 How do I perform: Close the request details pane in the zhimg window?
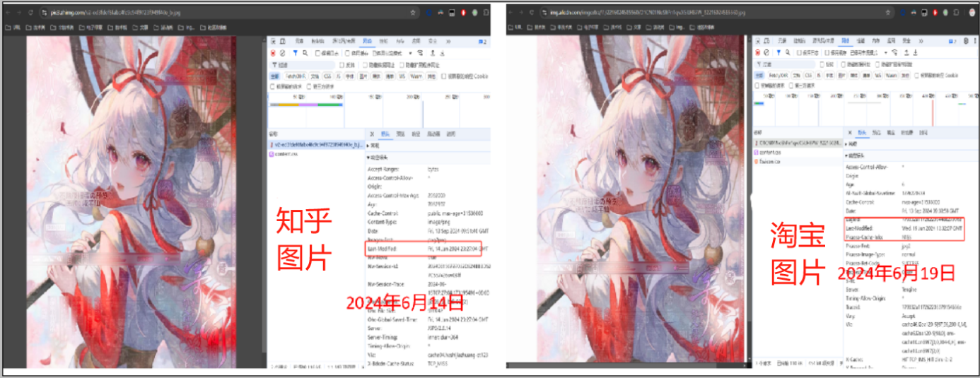(x=372, y=134)
